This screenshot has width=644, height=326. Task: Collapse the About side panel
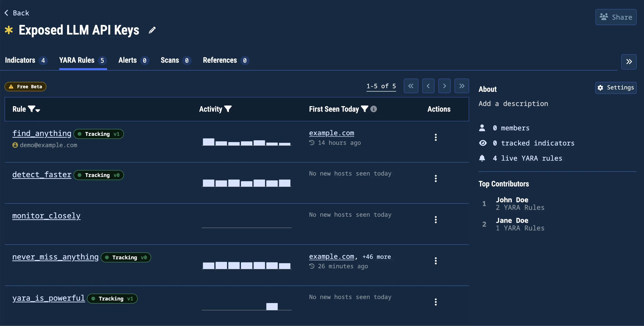point(629,62)
